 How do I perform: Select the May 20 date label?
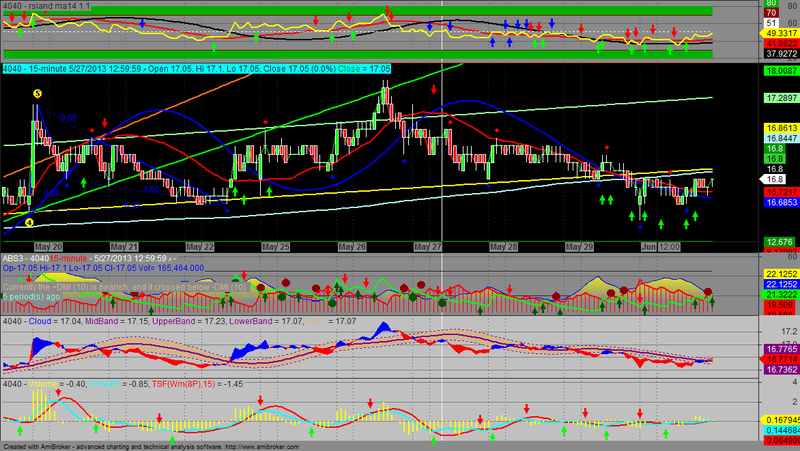tap(48, 247)
